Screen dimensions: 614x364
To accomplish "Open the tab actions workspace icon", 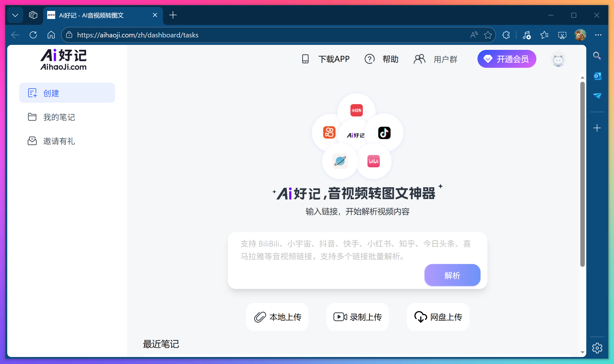I will (x=33, y=15).
